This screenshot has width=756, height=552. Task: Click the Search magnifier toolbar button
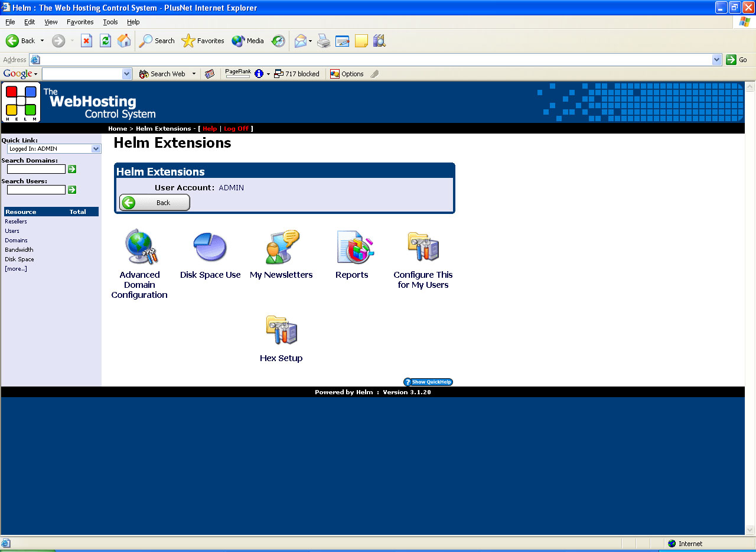(157, 41)
